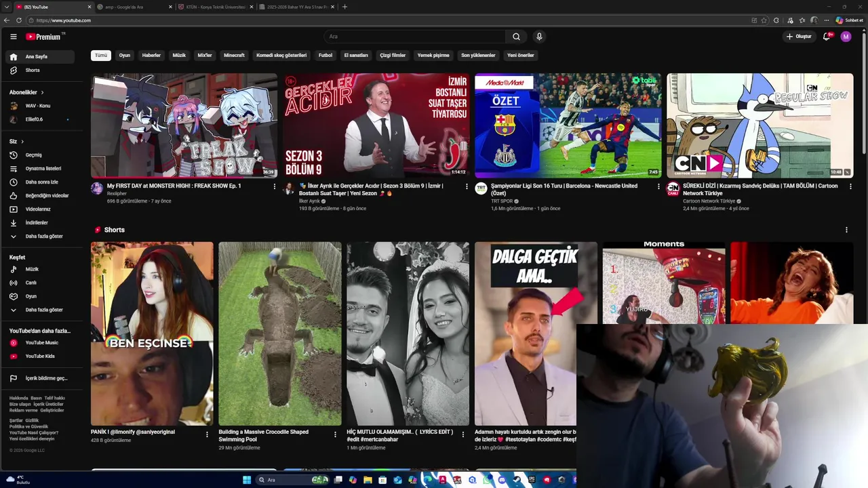Open Discord from the taskbar
868x488 pixels.
[502, 480]
